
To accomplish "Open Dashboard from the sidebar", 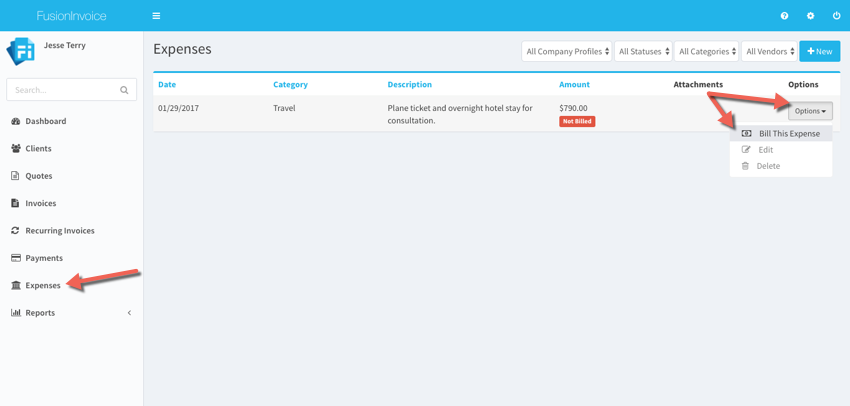I will pyautogui.click(x=45, y=121).
